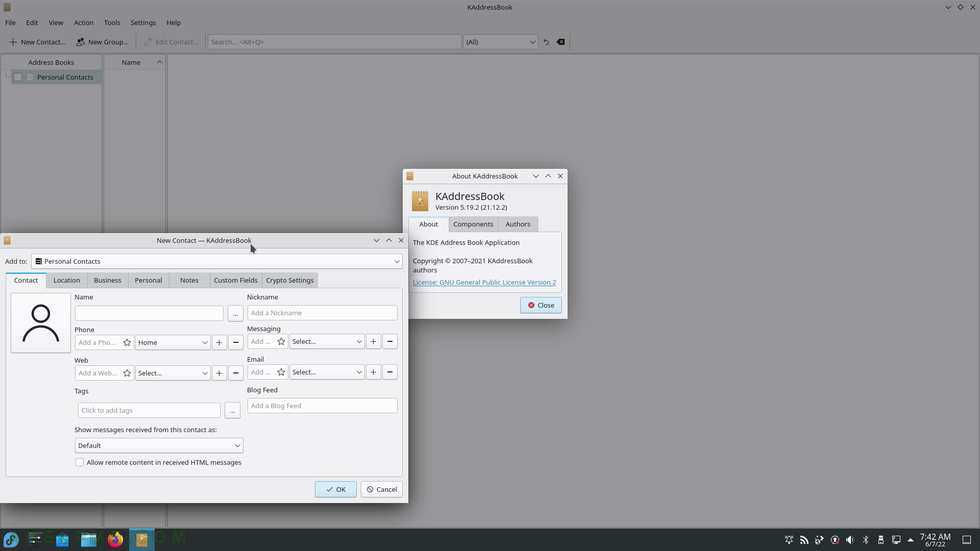980x551 pixels.
Task: Focus the contact Name input field
Action: pyautogui.click(x=149, y=313)
